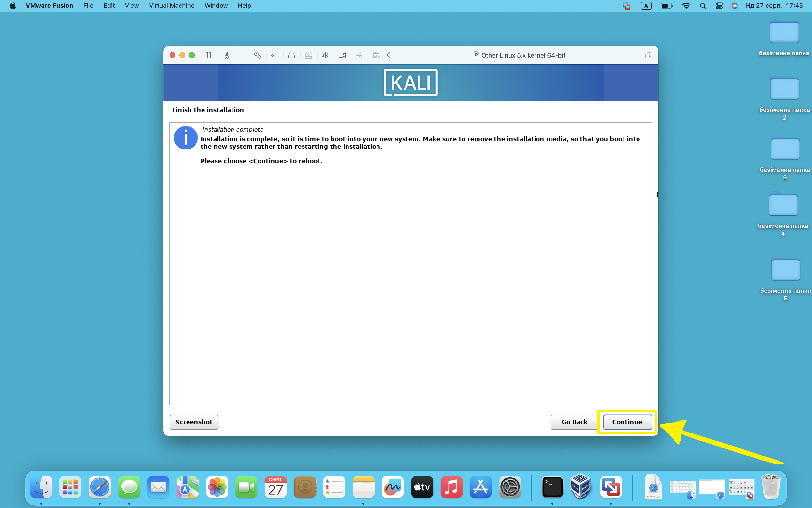Collapse toolbar with the left chevron
This screenshot has width=812, height=508.
point(389,55)
